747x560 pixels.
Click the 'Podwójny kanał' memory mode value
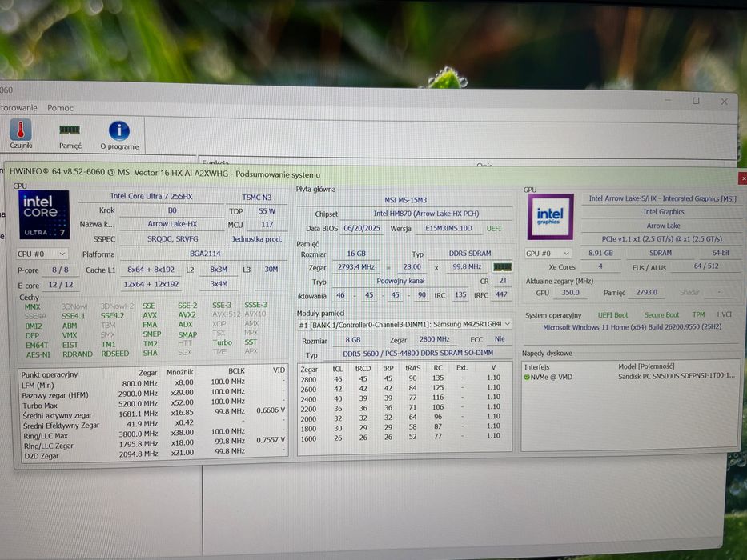(400, 281)
